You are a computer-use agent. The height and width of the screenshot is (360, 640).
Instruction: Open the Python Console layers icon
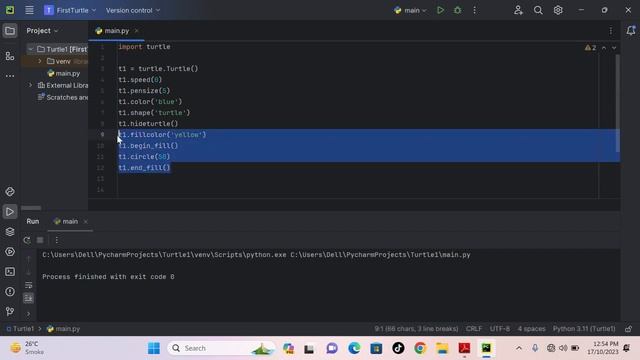10,231
